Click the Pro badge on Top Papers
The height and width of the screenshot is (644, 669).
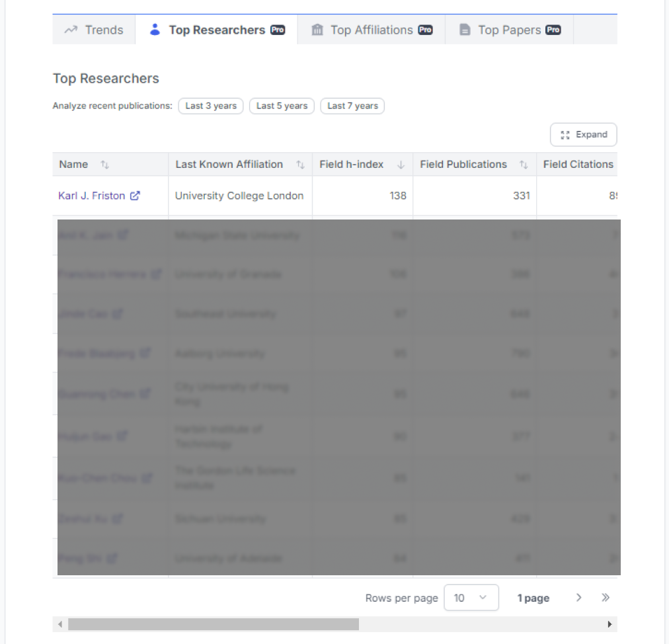coord(553,30)
